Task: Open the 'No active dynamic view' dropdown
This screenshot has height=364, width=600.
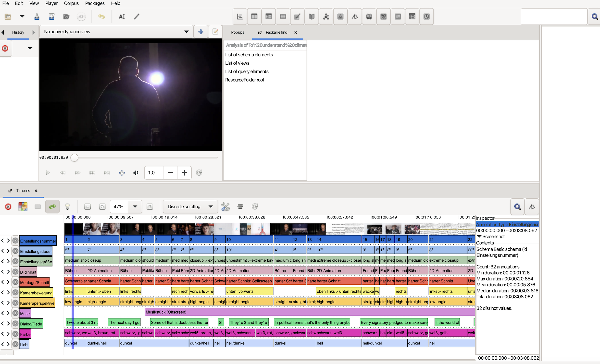Action: pyautogui.click(x=186, y=32)
